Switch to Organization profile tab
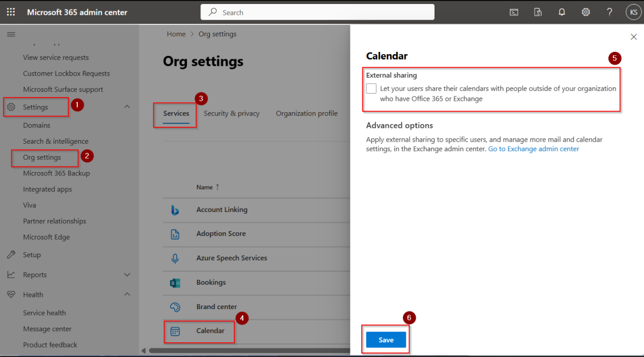644x357 pixels. point(307,114)
